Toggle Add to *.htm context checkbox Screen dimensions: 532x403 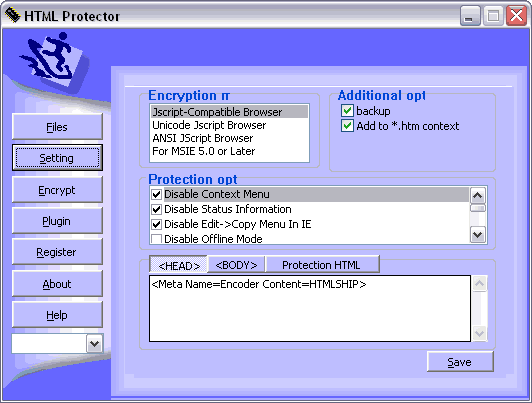(347, 126)
